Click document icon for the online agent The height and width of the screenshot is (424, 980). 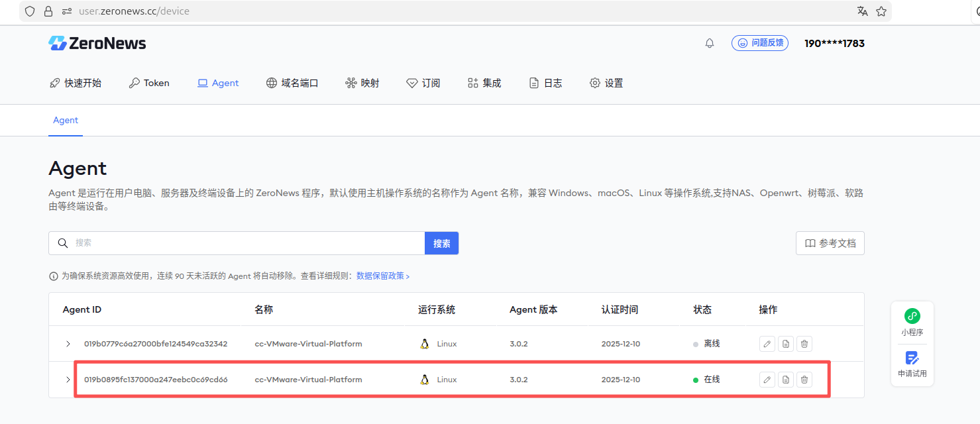[785, 380]
